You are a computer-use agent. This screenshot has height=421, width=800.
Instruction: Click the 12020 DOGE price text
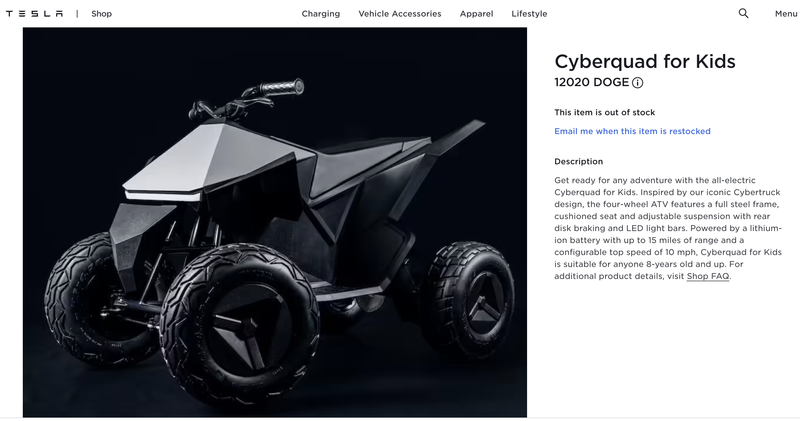(591, 82)
